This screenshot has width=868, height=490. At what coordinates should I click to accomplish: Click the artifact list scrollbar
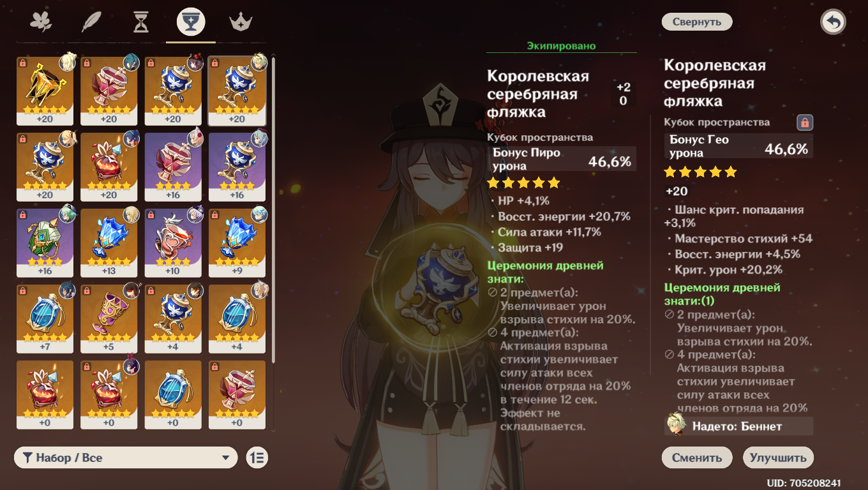point(274,242)
